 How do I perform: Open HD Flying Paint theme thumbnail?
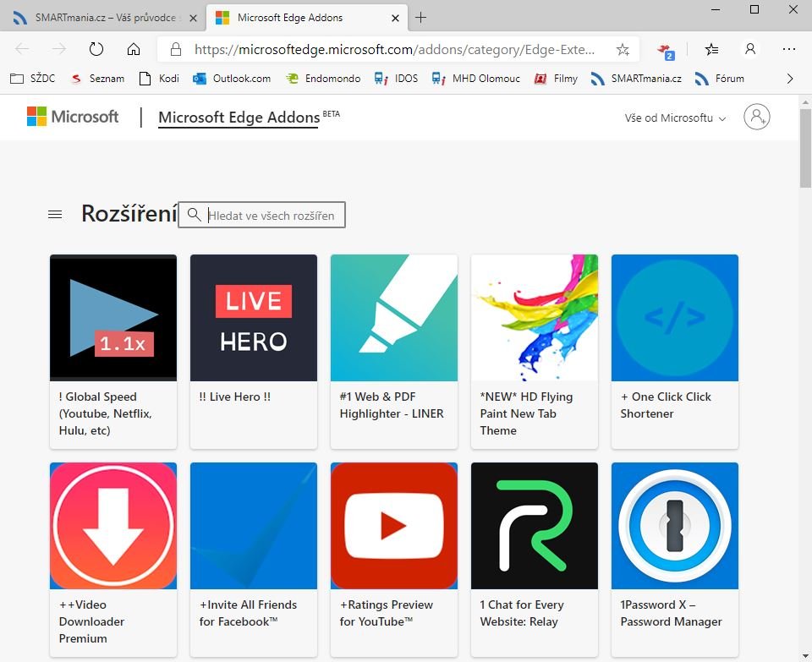coord(535,318)
